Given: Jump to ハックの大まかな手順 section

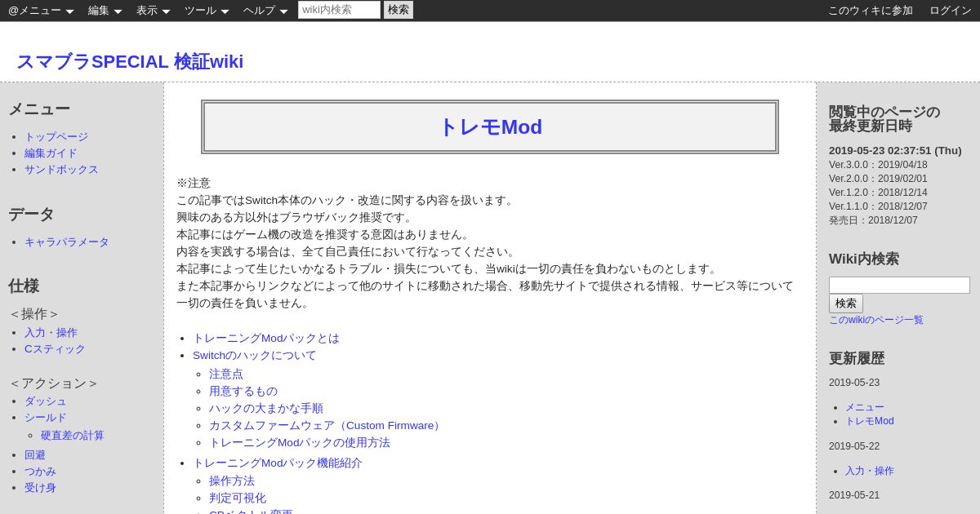Looking at the screenshot, I should click(266, 409).
